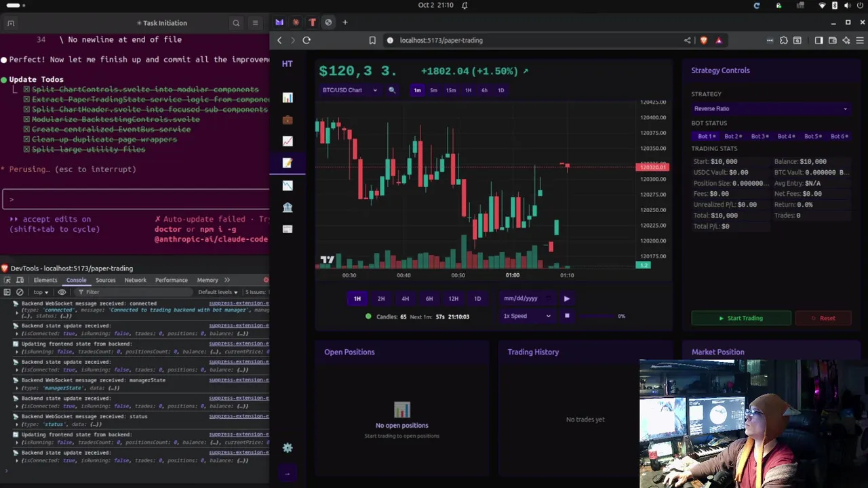Select 5m chart granularity

(433, 90)
